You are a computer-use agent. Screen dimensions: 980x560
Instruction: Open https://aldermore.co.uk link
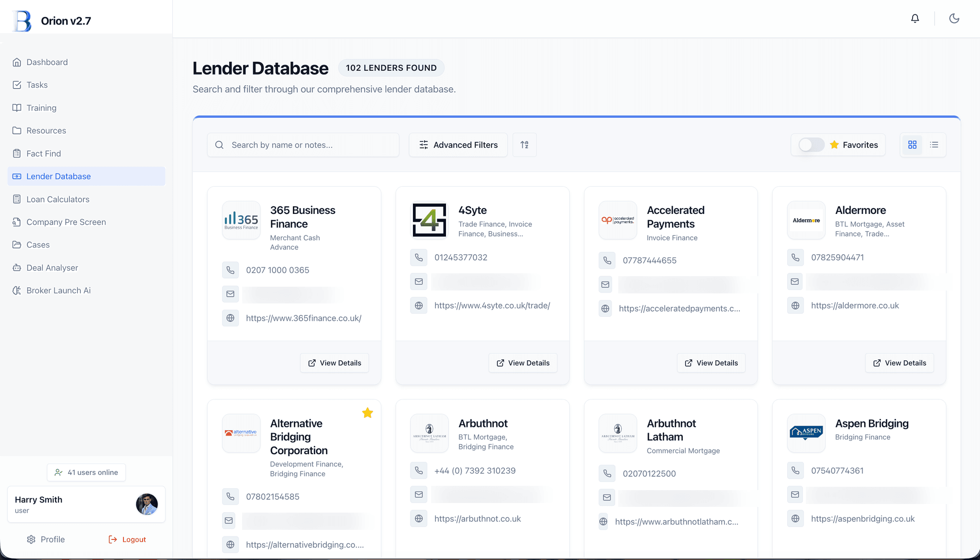coord(855,305)
